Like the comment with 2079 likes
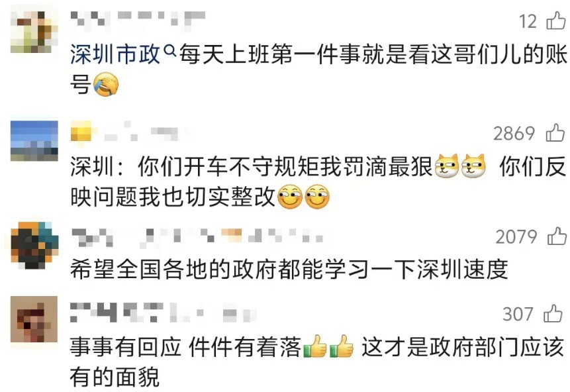Image resolution: width=570 pixels, height=392 pixels. (x=557, y=236)
